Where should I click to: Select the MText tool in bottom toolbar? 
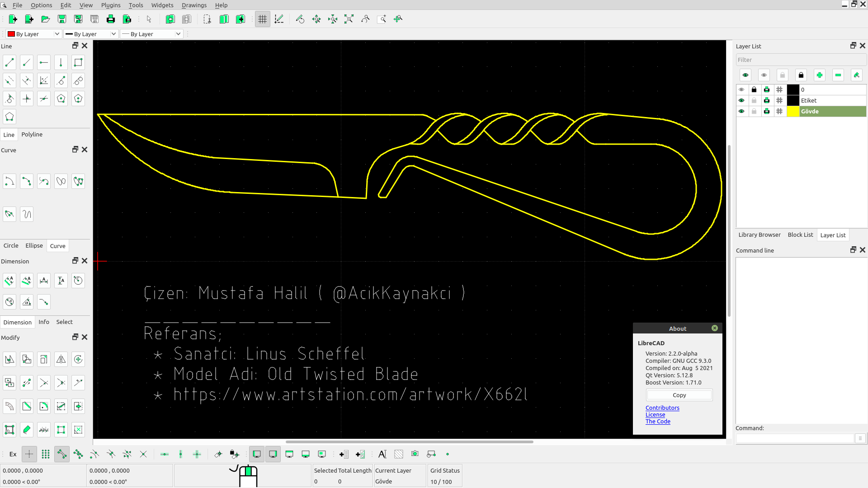click(x=382, y=454)
